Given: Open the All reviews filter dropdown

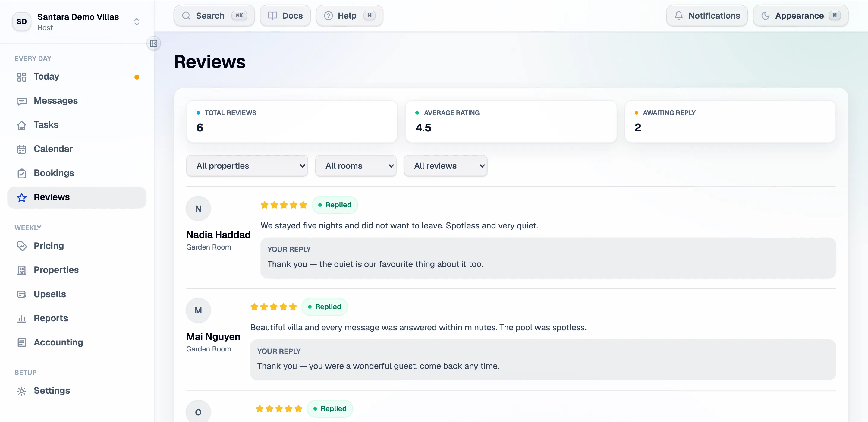Looking at the screenshot, I should coord(445,166).
